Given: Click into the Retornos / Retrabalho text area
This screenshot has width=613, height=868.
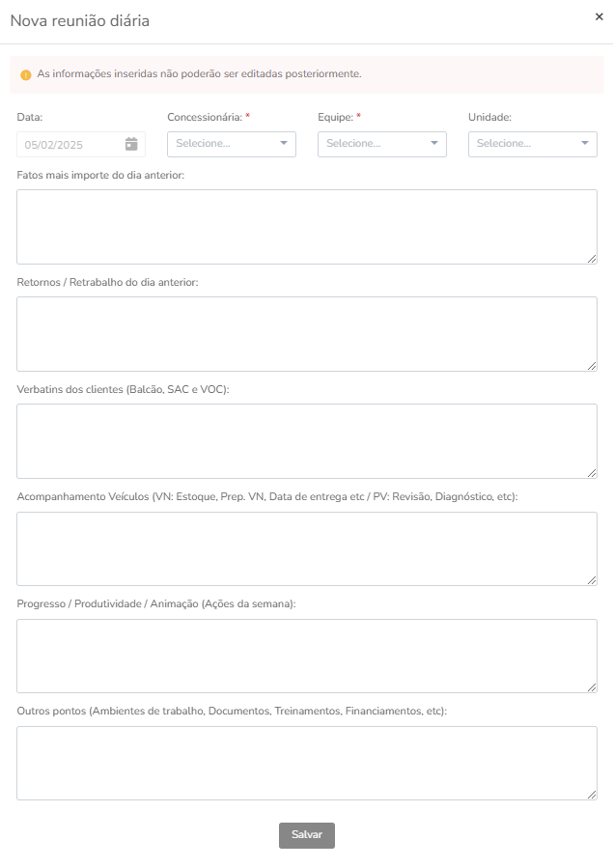Looking at the screenshot, I should click(307, 334).
